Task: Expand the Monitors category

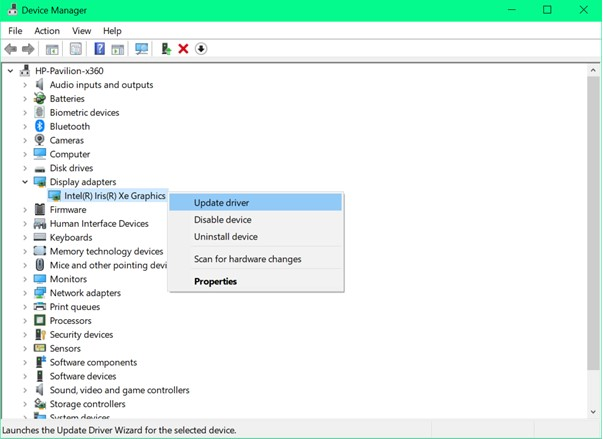Action: coord(25,279)
